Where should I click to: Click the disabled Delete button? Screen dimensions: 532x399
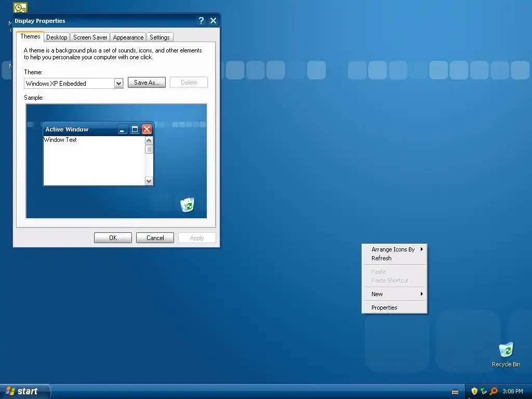tap(189, 83)
